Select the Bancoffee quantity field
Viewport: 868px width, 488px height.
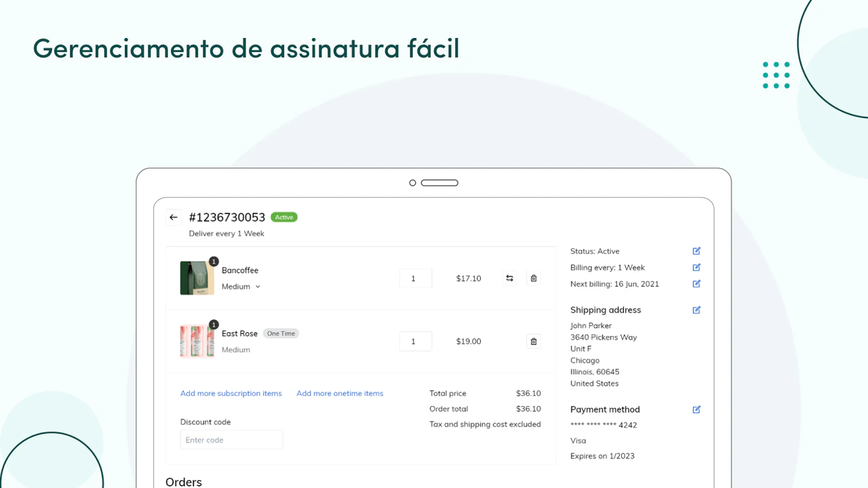click(416, 279)
